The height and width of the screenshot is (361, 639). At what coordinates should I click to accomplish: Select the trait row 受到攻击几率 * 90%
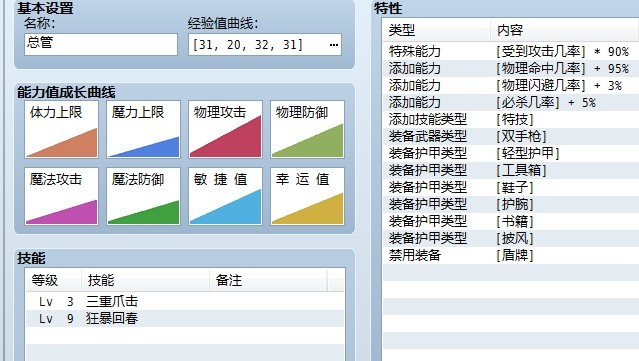511,51
